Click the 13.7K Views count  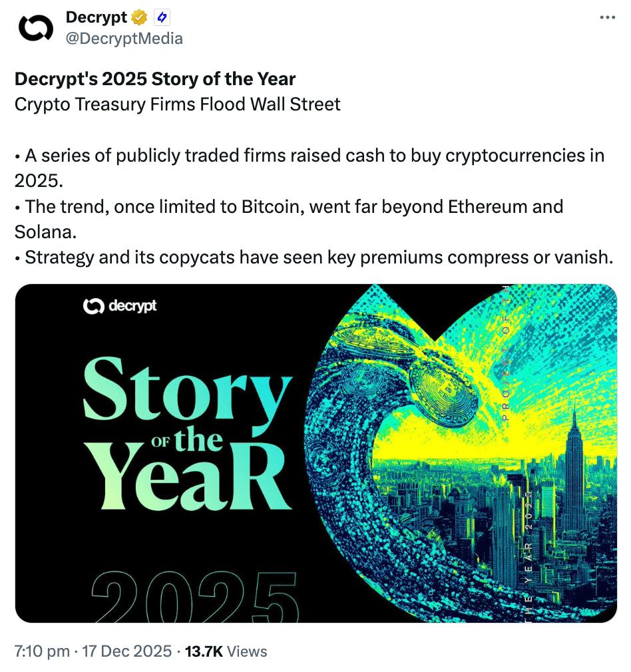point(226,651)
